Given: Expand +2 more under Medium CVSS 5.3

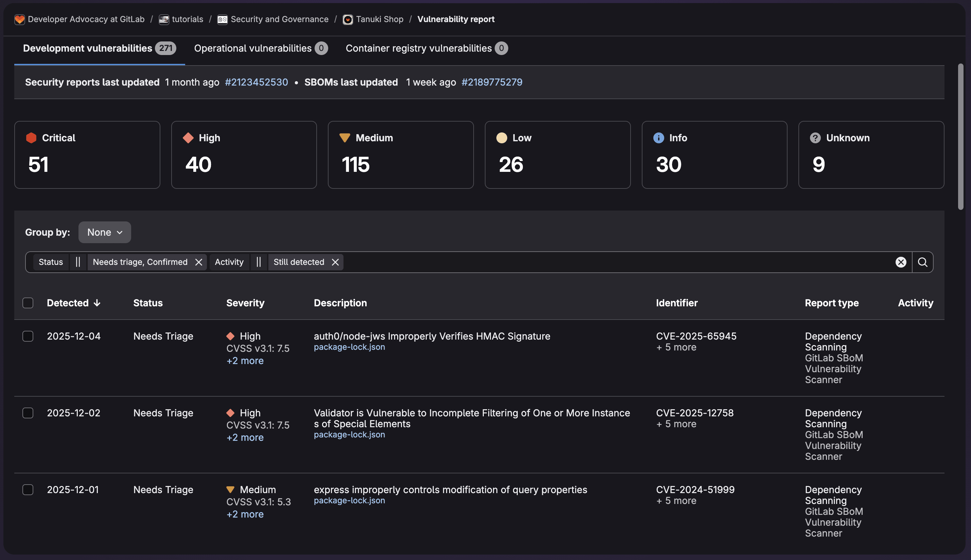Looking at the screenshot, I should (x=245, y=514).
